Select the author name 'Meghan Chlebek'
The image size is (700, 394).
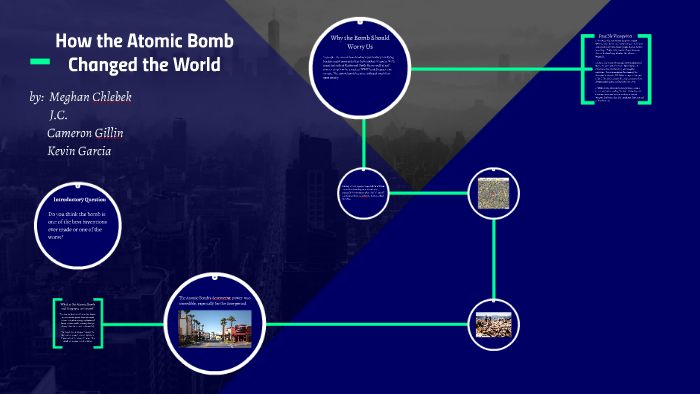[90, 97]
